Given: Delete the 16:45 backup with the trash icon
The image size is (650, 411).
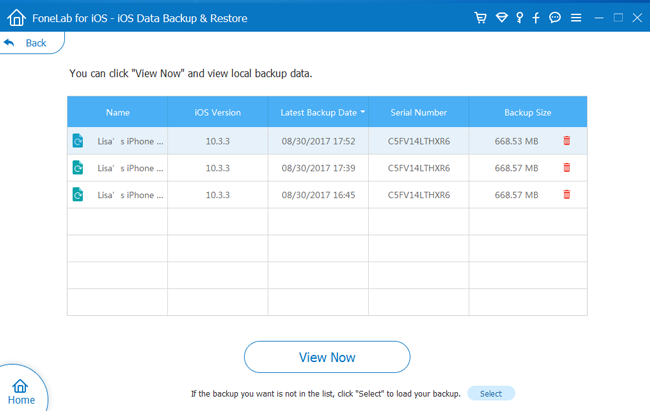Looking at the screenshot, I should tap(567, 195).
